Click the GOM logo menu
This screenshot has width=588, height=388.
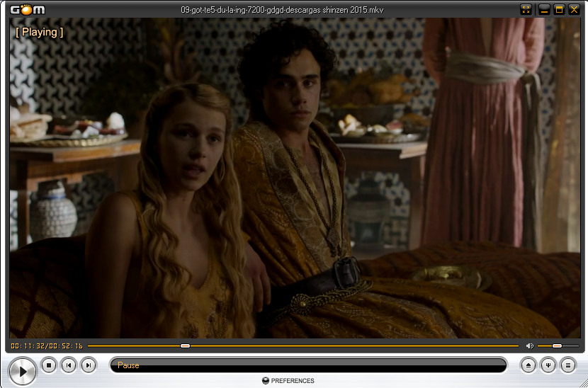pyautogui.click(x=27, y=9)
